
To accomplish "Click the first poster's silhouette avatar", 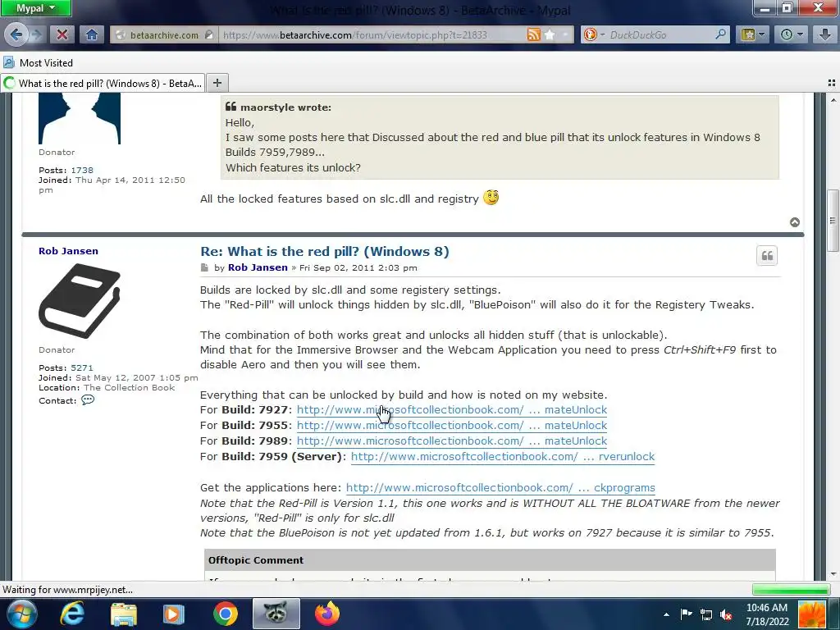I will pos(80,118).
